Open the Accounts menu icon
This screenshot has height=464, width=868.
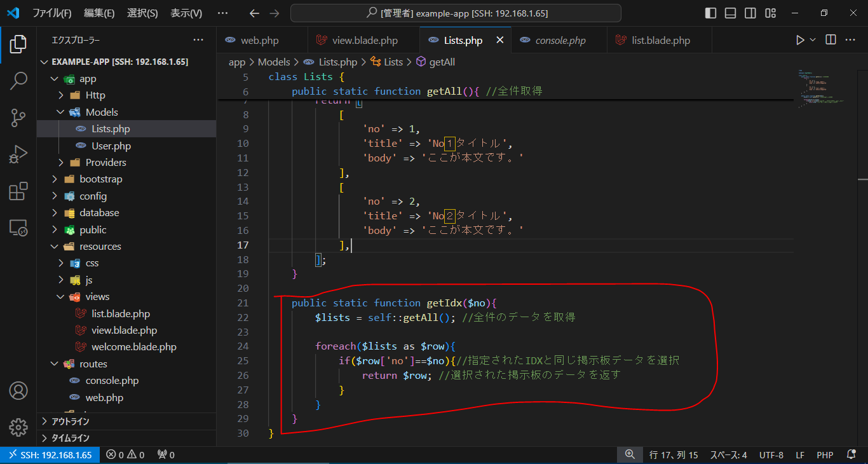tap(18, 390)
